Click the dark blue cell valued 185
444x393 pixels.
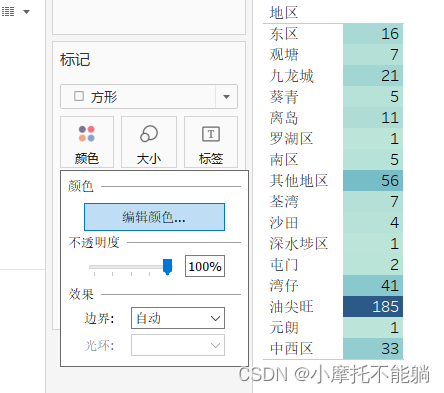[373, 306]
